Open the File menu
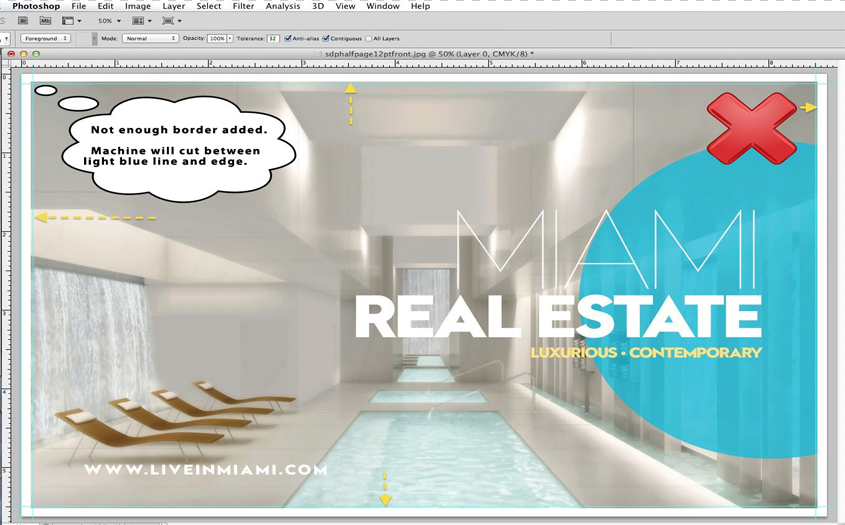This screenshot has height=525, width=845. click(79, 6)
